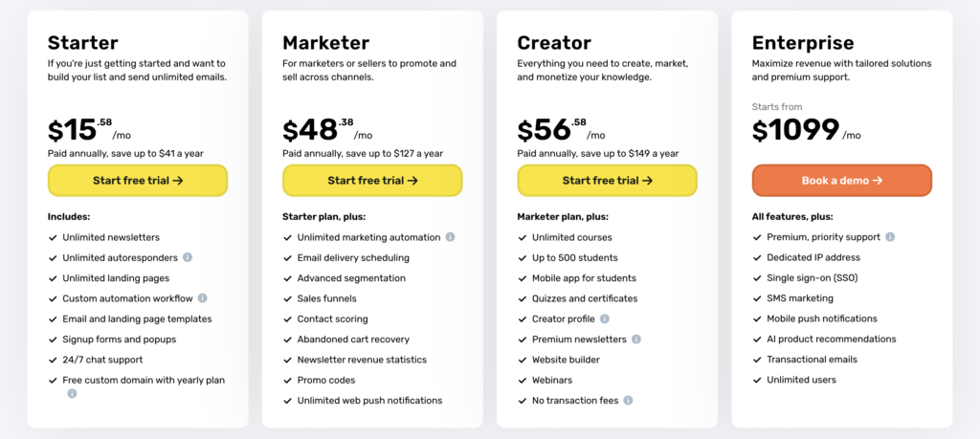Screen dimensions: 980x439
Task: Click info icon beside Creator profile
Action: pos(605,318)
